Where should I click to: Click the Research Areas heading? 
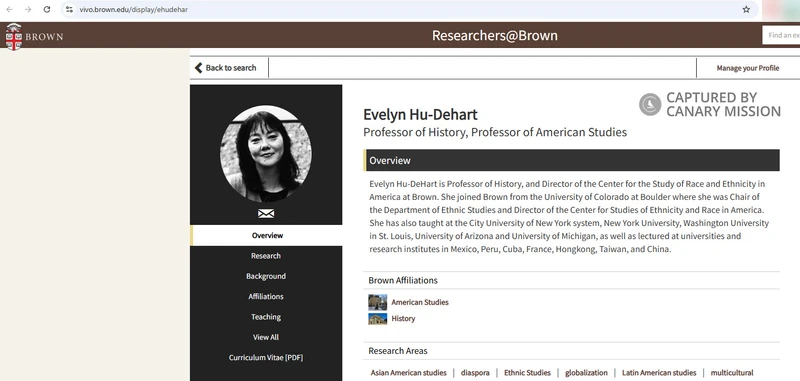tap(398, 351)
